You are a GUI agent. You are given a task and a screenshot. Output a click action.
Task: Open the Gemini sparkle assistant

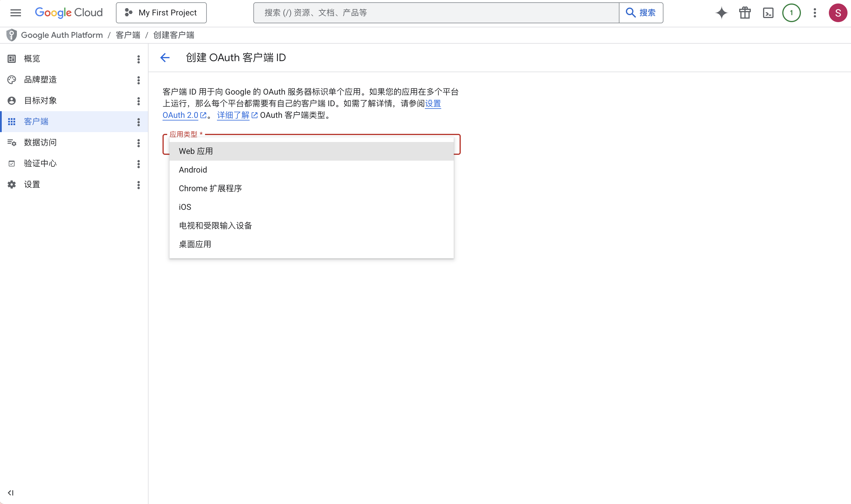click(721, 13)
